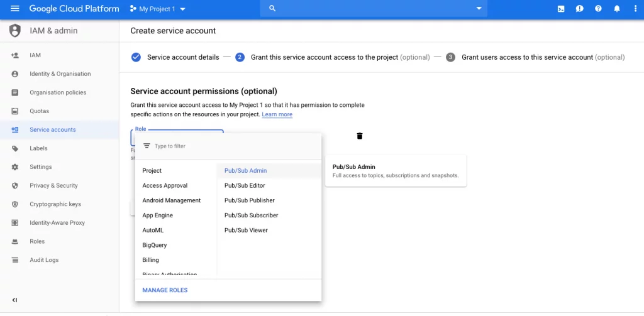Click the Settings gear icon
The image size is (644, 316).
click(x=15, y=167)
